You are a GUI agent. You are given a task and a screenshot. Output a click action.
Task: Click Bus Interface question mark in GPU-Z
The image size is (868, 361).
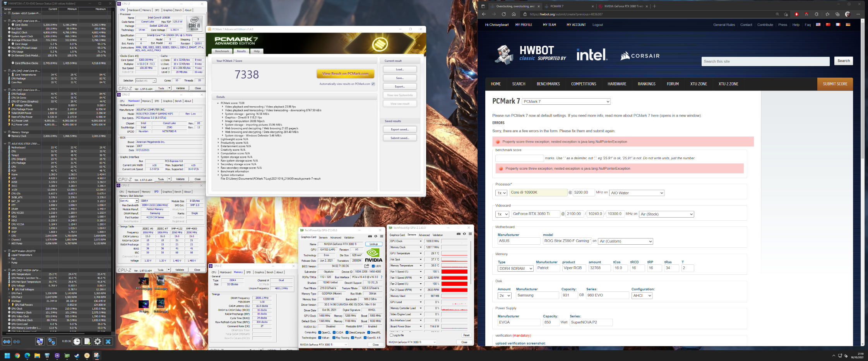[x=381, y=277]
